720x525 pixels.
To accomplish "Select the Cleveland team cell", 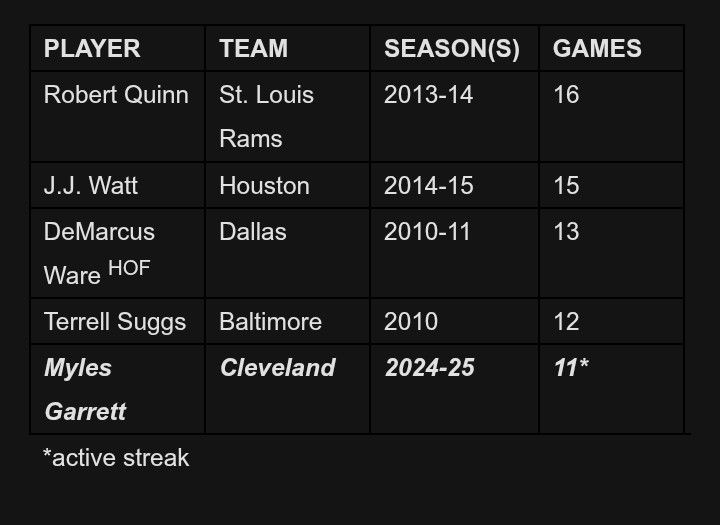I will [287, 389].
